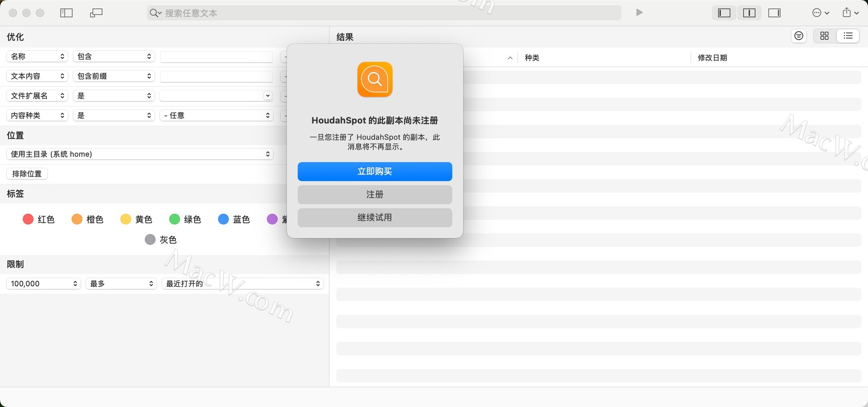Screen dimensions: 868x407
Task: Sort by the 种类 column header
Action: [x=532, y=58]
